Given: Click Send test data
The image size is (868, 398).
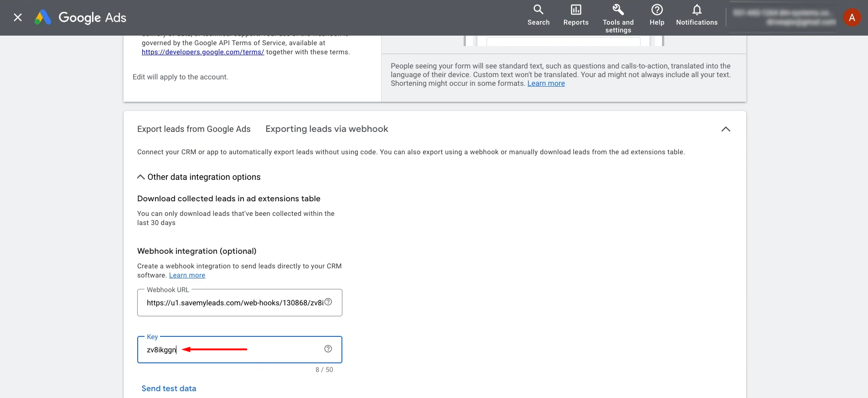Looking at the screenshot, I should point(169,388).
